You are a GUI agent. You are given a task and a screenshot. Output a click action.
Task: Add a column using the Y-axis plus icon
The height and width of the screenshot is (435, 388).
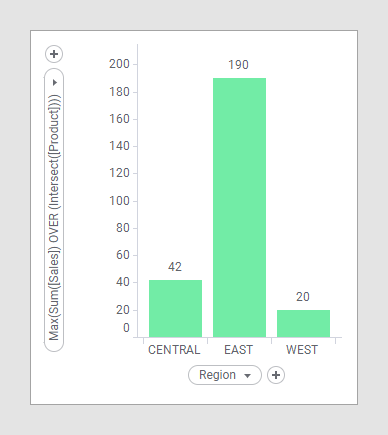(54, 54)
